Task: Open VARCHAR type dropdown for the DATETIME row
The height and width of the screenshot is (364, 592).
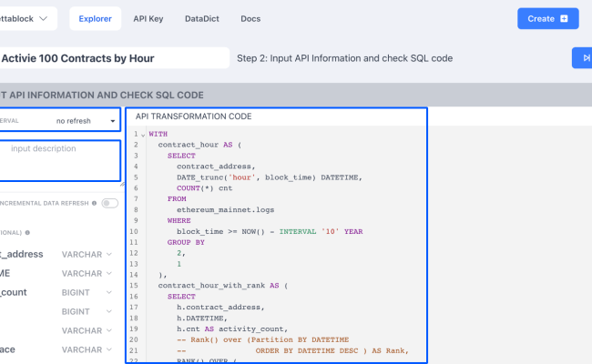Action: coord(87,274)
